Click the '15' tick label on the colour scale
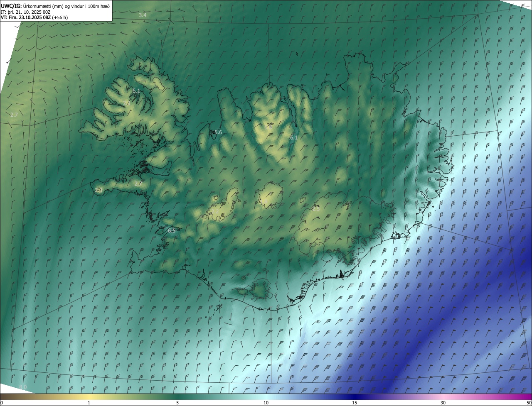The width and height of the screenshot is (532, 406). pyautogui.click(x=355, y=403)
